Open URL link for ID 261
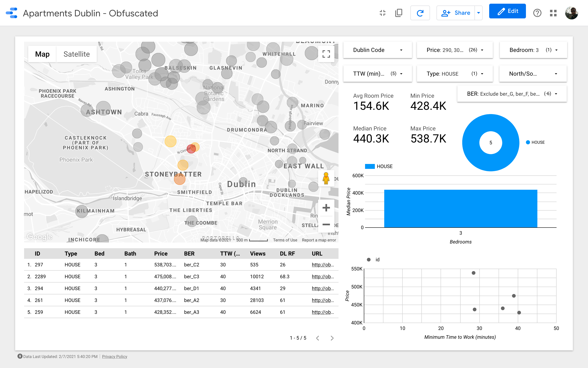 (323, 300)
